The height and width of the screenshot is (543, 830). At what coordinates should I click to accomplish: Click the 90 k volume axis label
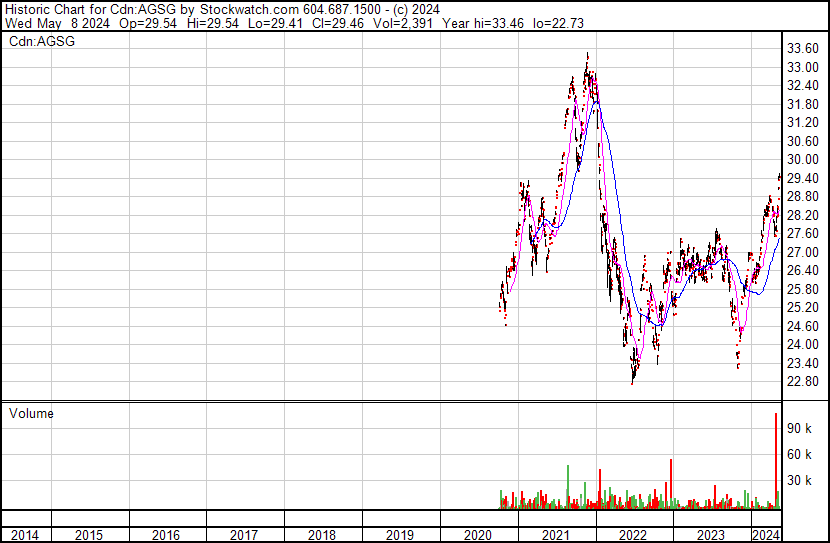pos(799,428)
